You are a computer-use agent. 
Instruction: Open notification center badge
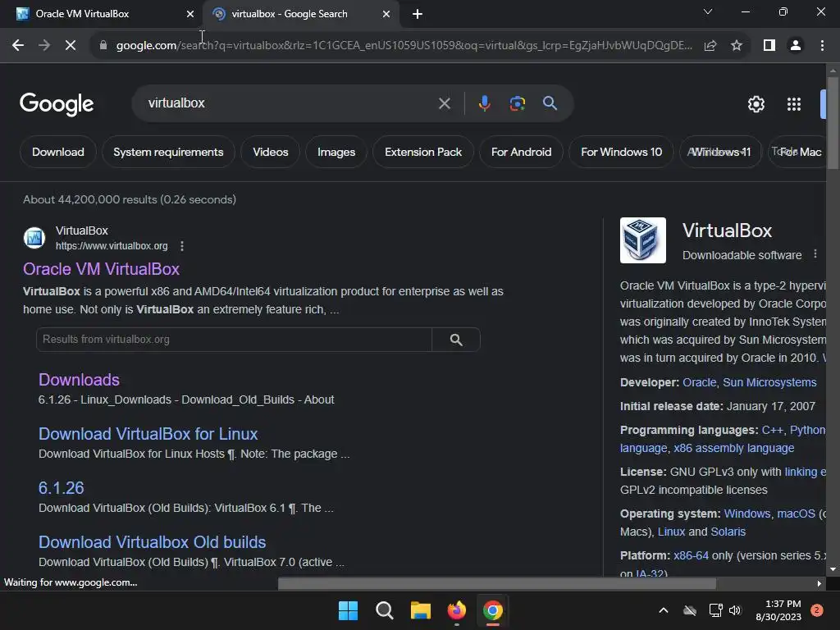(816, 610)
